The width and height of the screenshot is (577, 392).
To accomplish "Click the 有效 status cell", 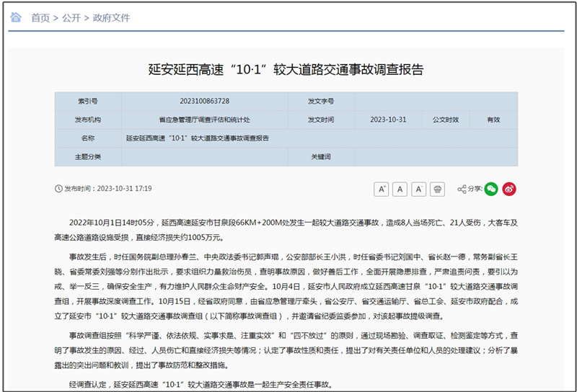I will 493,120.
